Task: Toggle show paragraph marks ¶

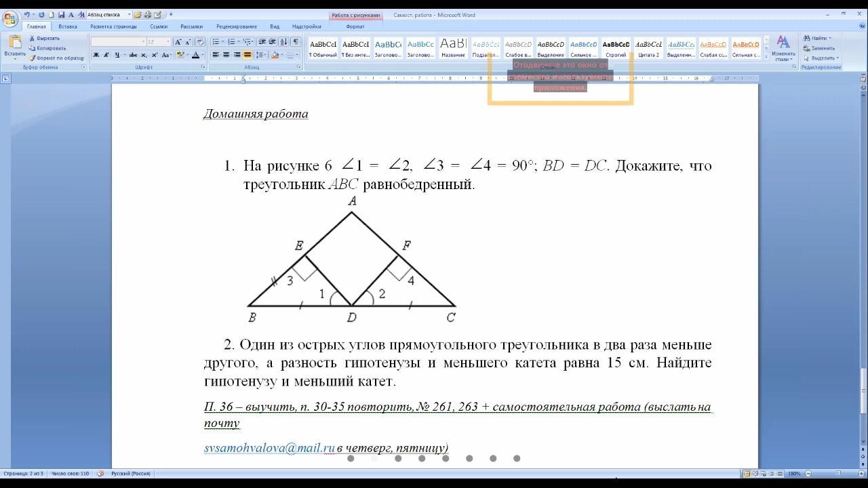Action: pyautogui.click(x=296, y=42)
